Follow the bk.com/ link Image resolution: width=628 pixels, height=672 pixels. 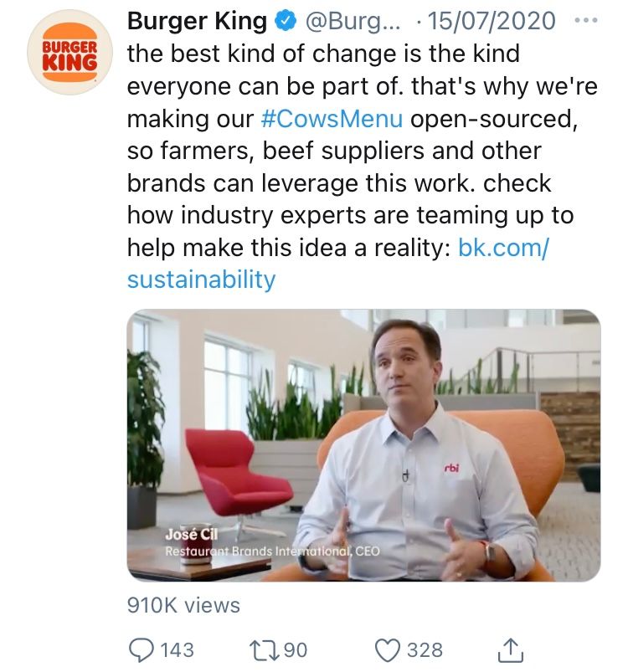(503, 248)
